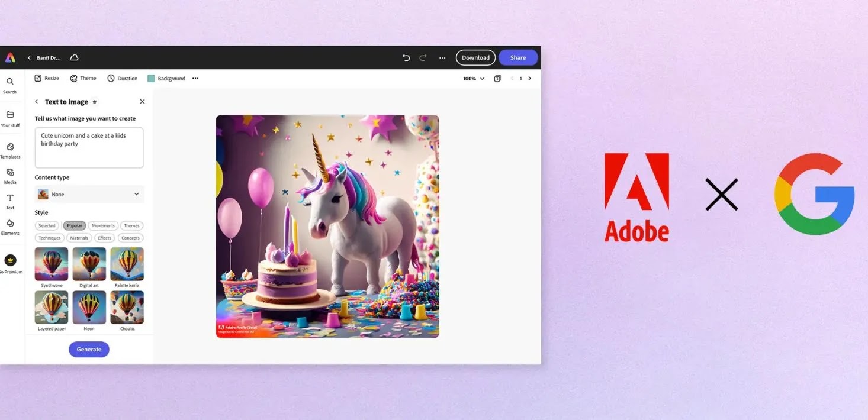Select the Effects style filter
Screen dimensions: 868x420
(x=105, y=238)
